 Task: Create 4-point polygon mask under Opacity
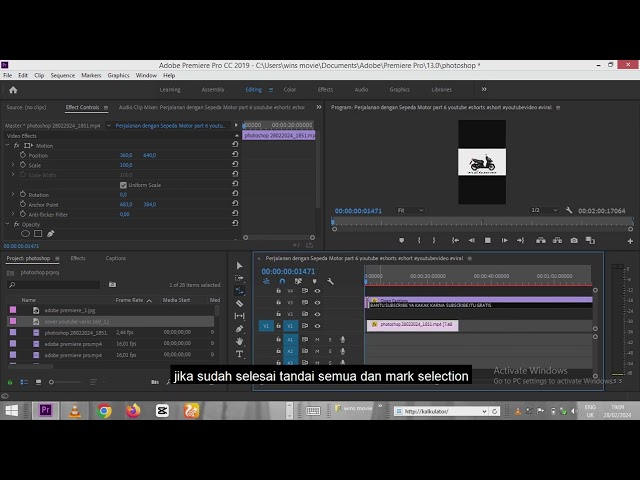[x=38, y=234]
